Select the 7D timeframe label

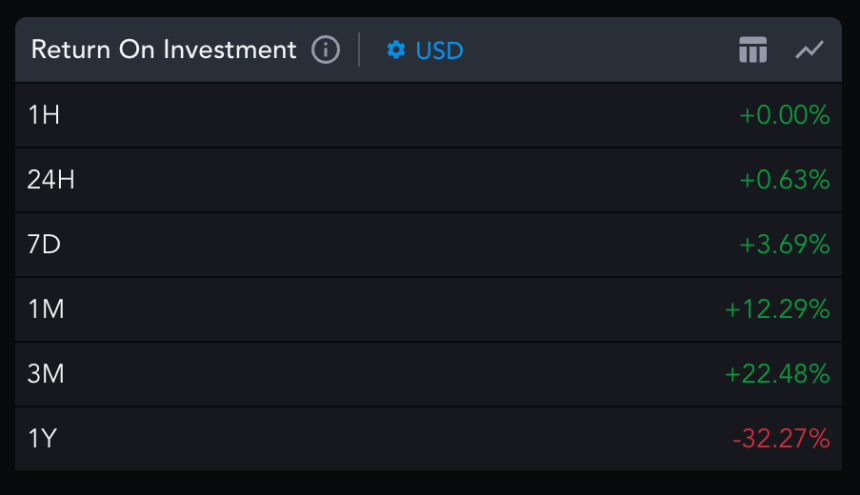pyautogui.click(x=44, y=244)
